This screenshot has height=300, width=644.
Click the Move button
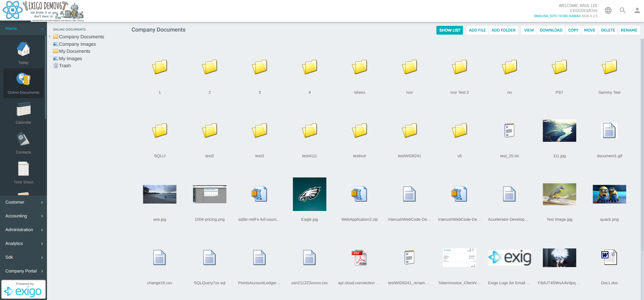pos(590,30)
